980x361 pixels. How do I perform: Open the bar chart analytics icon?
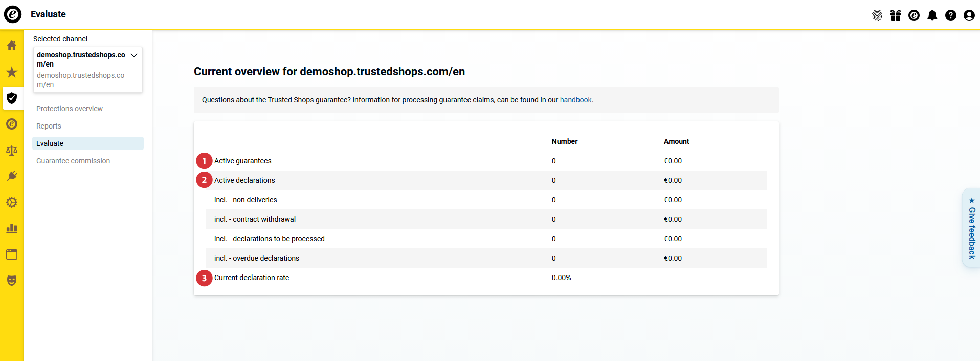click(x=12, y=228)
